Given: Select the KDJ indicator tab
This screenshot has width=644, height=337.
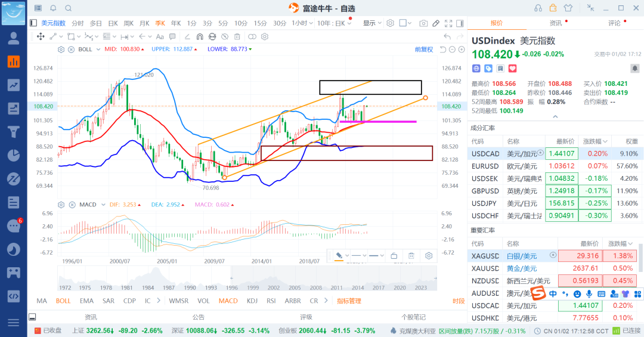Looking at the screenshot, I should pos(252,301).
